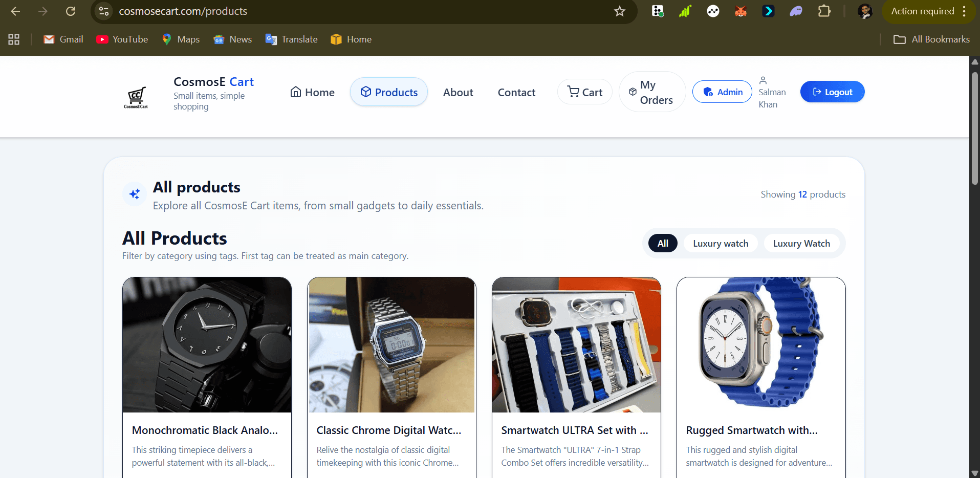The width and height of the screenshot is (980, 478).
Task: Filter by lowercase 'Luxury watch' tag
Action: [720, 244]
